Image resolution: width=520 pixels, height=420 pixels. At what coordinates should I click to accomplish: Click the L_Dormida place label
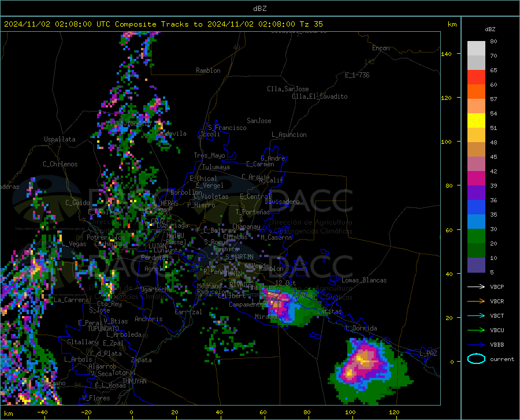click(x=361, y=328)
